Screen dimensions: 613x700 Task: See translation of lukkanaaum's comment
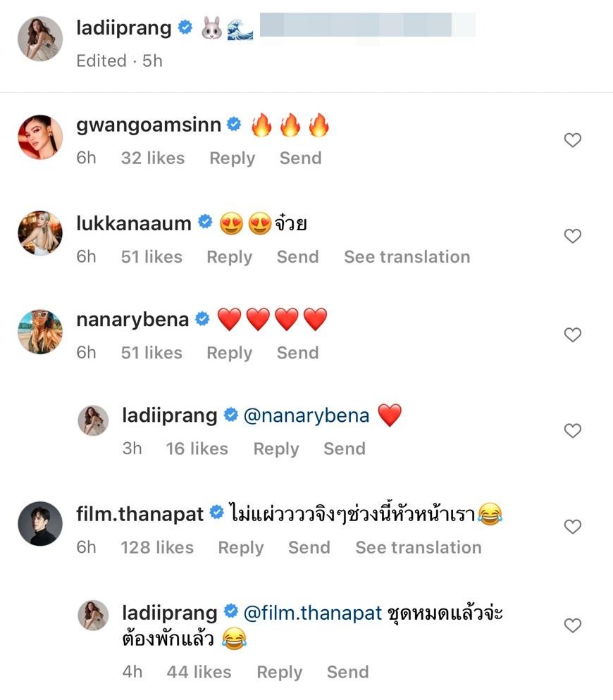pos(407,257)
